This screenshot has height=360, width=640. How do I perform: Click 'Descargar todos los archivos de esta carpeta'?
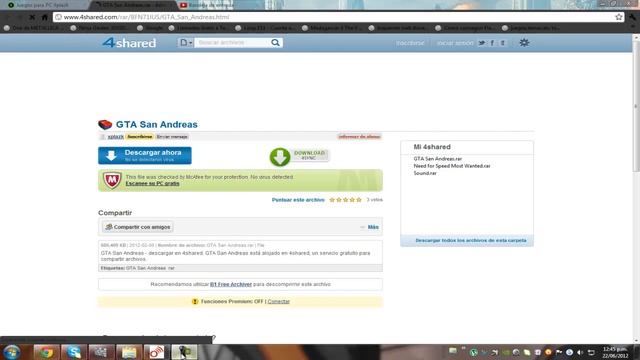click(x=471, y=240)
